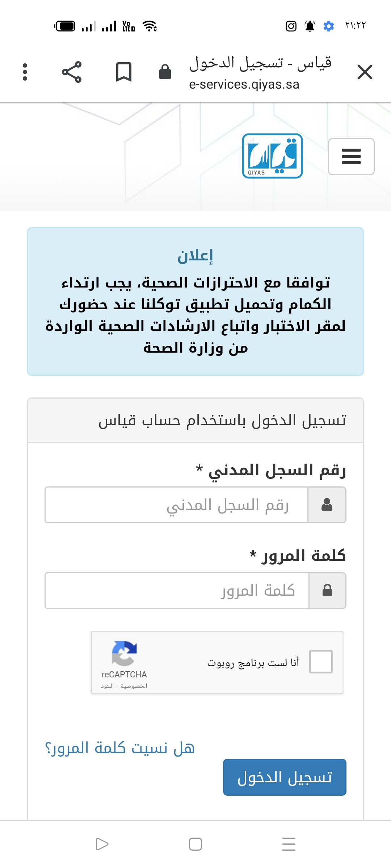The height and width of the screenshot is (868, 391).
Task: Bookmark this page with the bookmark icon
Action: click(x=123, y=72)
